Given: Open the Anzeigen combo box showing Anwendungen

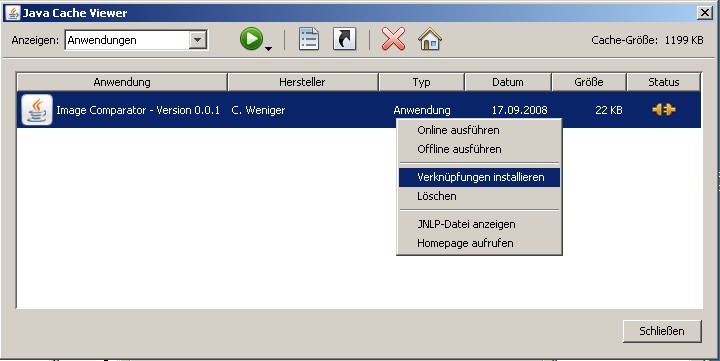Looking at the screenshot, I should coord(136,40).
